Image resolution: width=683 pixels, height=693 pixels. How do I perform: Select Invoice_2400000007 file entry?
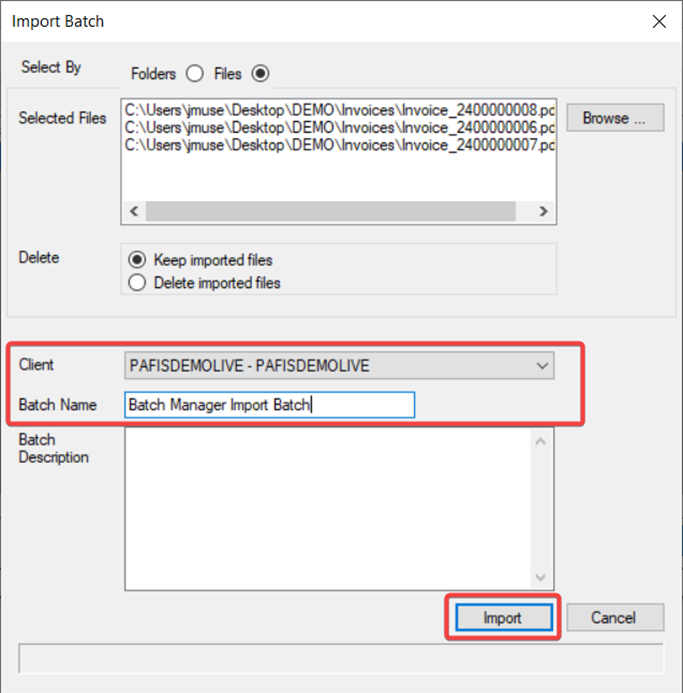coord(340,146)
